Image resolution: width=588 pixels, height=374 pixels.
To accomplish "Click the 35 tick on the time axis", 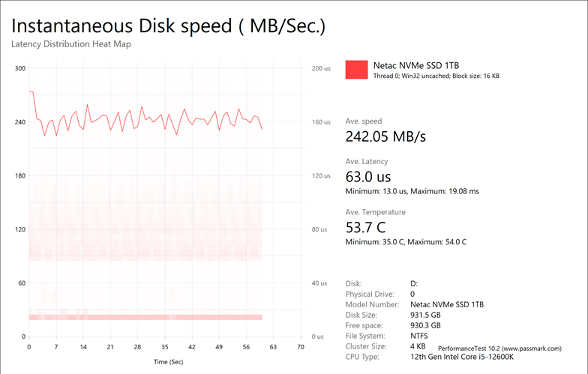I will [165, 348].
